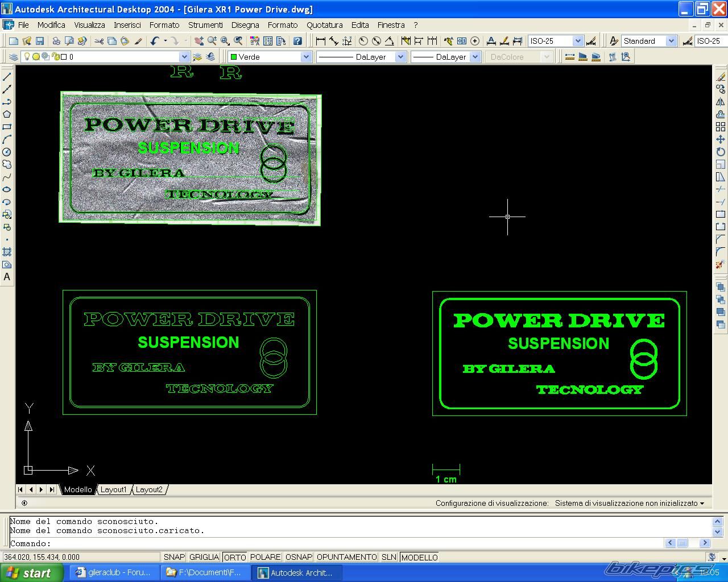Activate Zoom Realtime magnifier tool

(x=212, y=41)
